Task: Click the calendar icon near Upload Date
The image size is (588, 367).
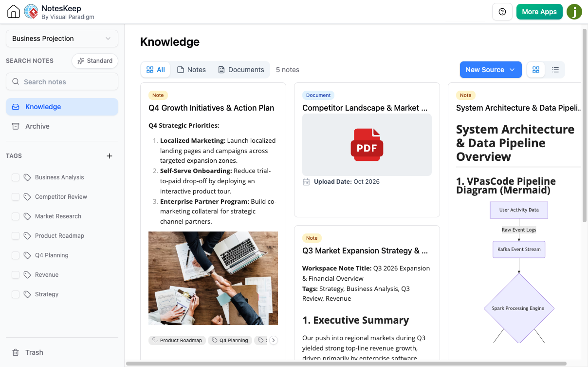Action: pos(306,182)
